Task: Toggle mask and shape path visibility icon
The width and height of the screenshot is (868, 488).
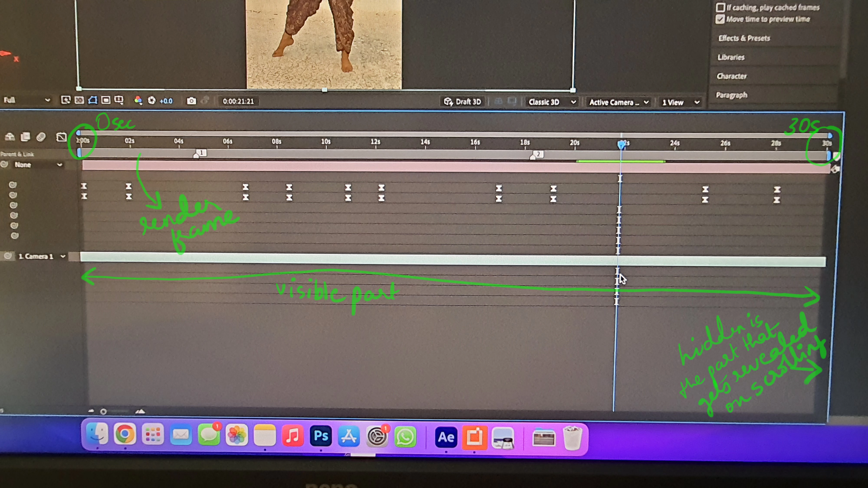Action: click(92, 100)
